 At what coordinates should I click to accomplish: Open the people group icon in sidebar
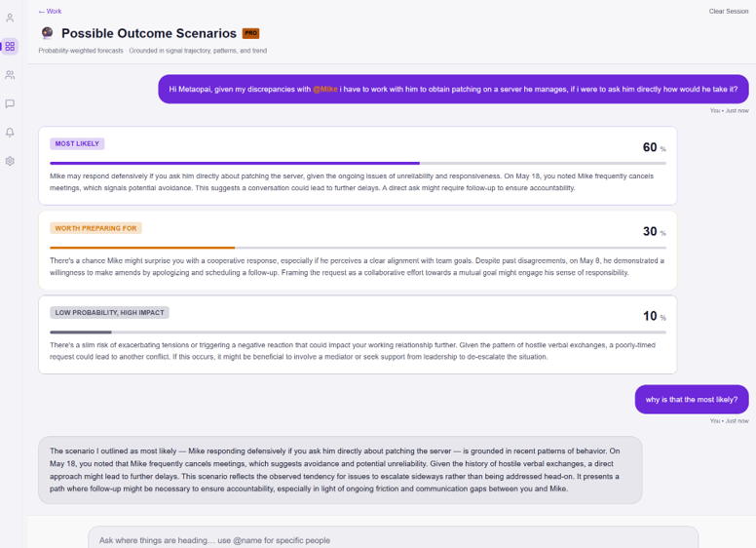10,75
